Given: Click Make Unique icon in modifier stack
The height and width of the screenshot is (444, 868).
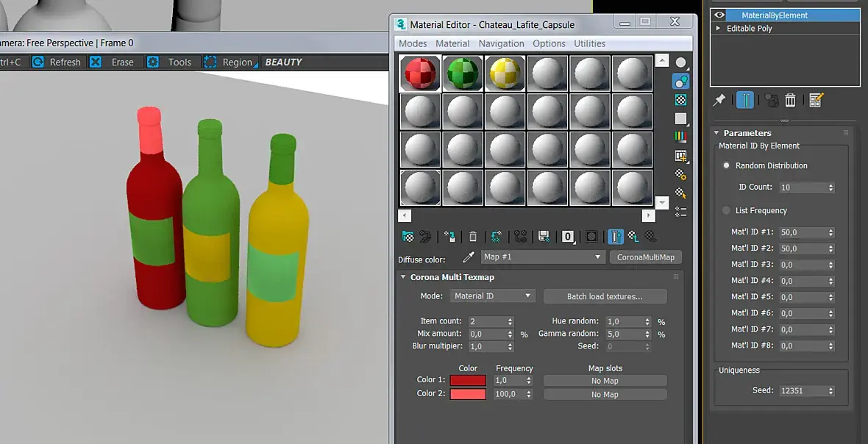Looking at the screenshot, I should (x=771, y=99).
